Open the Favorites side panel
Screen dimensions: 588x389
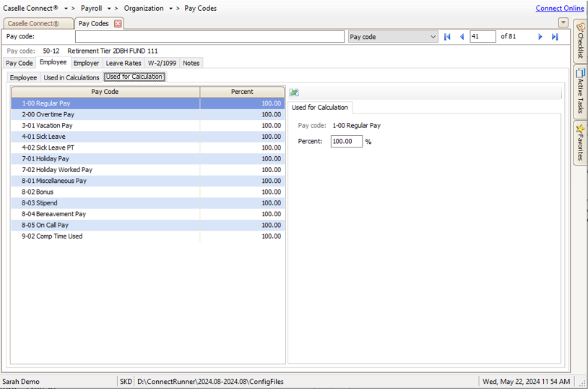(580, 142)
